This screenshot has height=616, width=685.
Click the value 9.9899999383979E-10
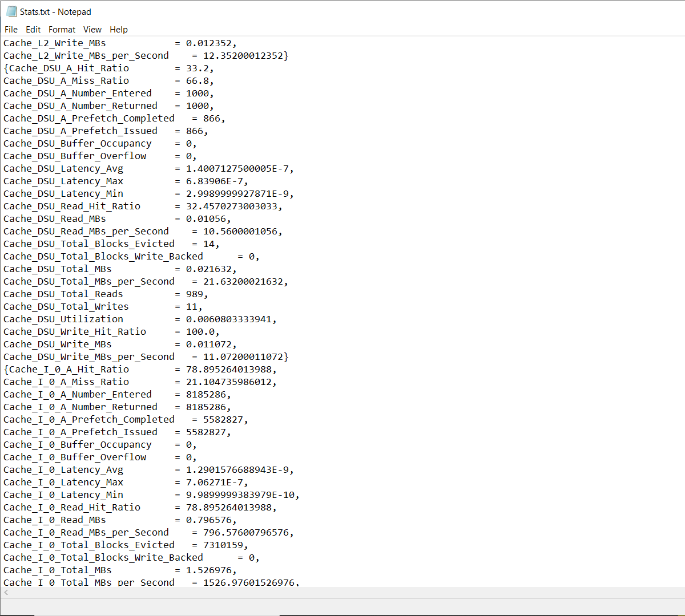tap(240, 495)
